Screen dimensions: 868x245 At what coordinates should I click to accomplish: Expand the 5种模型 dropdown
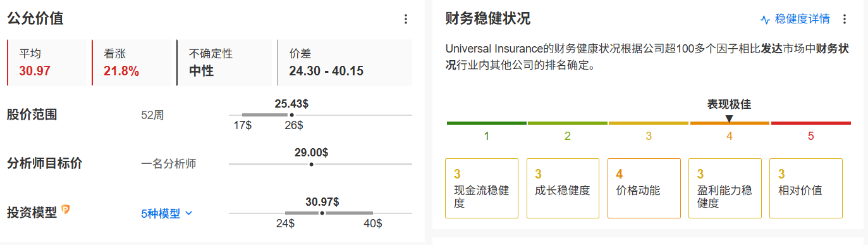[166, 213]
